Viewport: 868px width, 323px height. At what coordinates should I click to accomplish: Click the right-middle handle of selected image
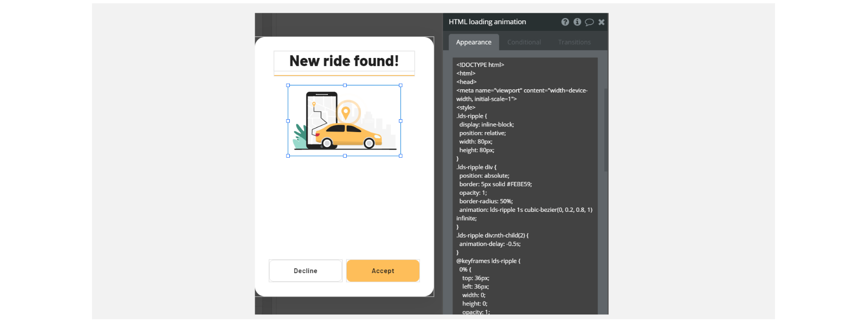(401, 121)
